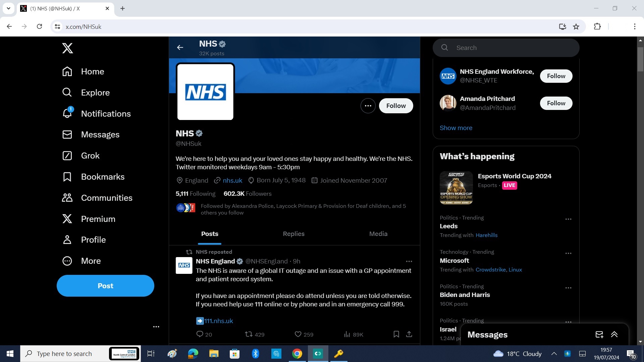
Task: Open Messages via envelope icon
Action: tap(67, 134)
